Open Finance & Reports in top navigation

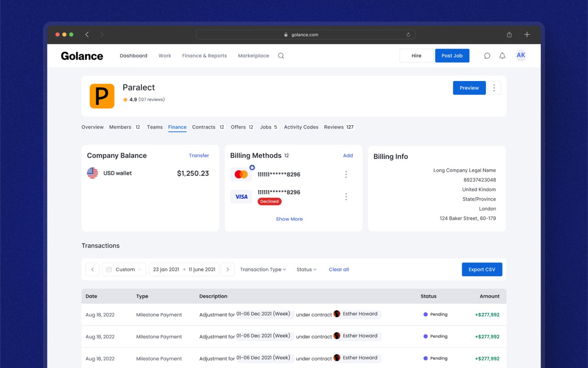pos(204,56)
